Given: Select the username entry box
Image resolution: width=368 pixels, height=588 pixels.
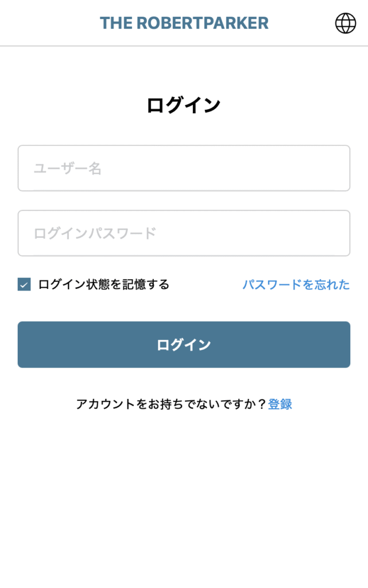Looking at the screenshot, I should [x=184, y=168].
